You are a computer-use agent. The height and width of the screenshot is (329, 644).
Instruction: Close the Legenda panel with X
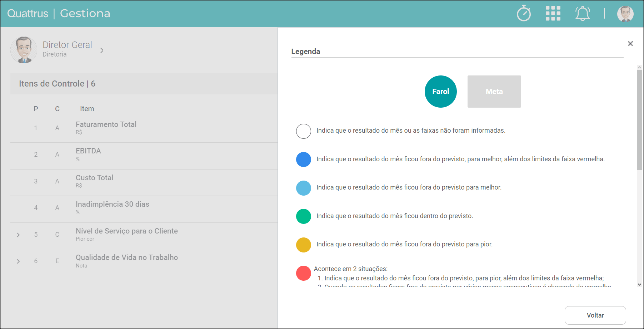tap(630, 44)
